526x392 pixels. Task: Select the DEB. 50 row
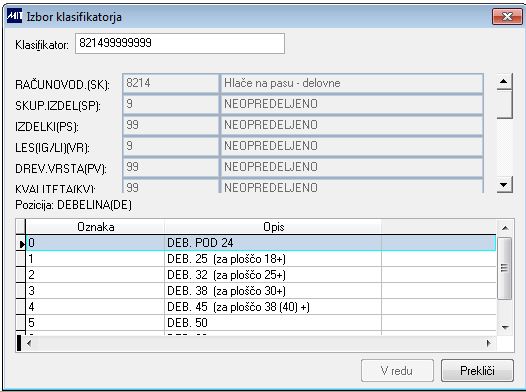(x=261, y=323)
